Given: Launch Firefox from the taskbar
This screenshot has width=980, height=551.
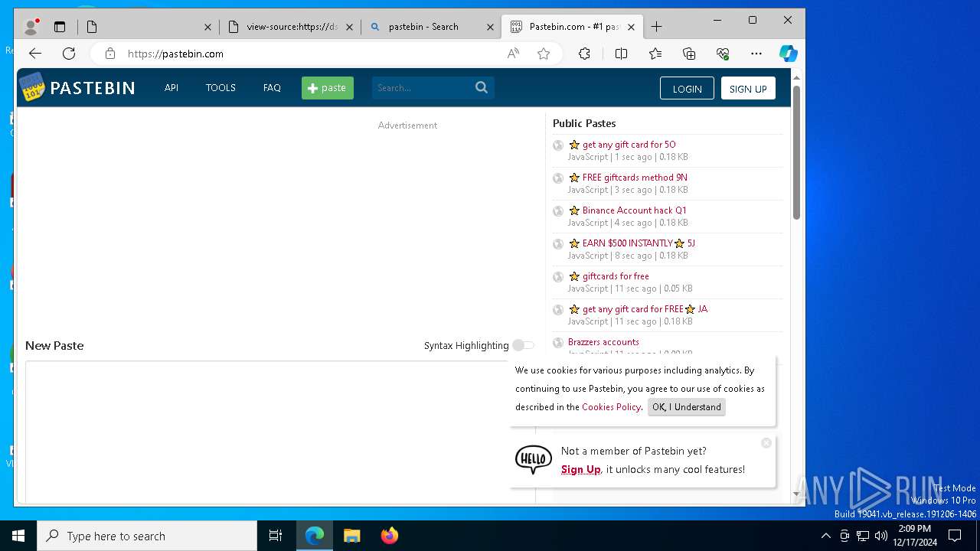Looking at the screenshot, I should pos(389,536).
